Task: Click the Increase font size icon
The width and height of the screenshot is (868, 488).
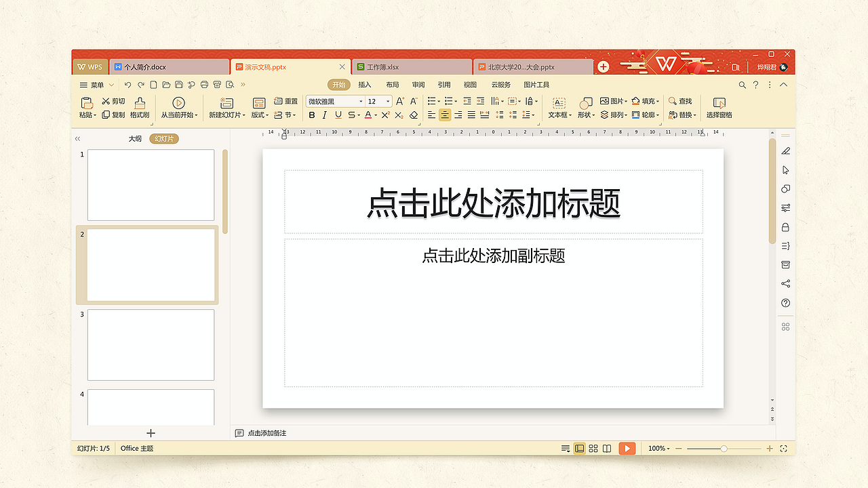Action: (x=399, y=101)
